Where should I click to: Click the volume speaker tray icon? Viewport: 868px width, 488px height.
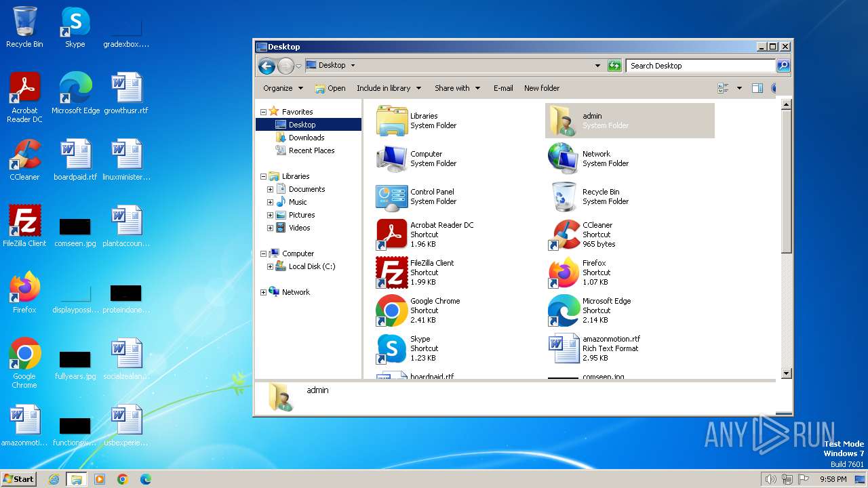tap(770, 479)
